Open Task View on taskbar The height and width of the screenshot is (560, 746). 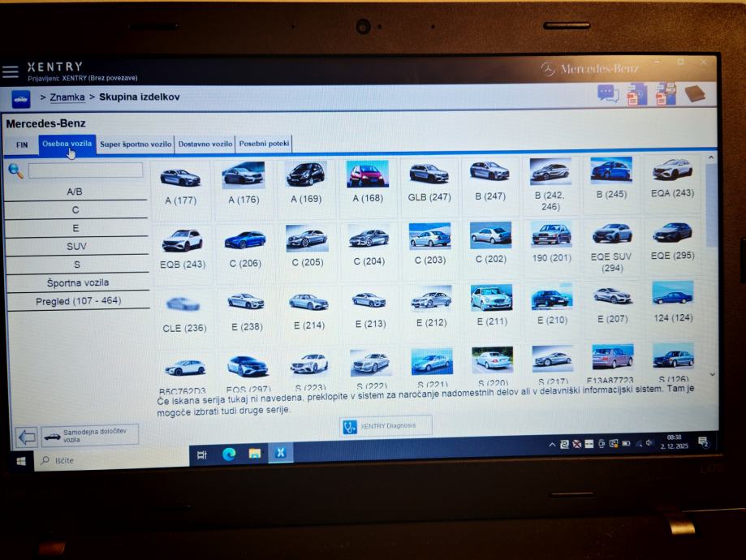(x=202, y=455)
